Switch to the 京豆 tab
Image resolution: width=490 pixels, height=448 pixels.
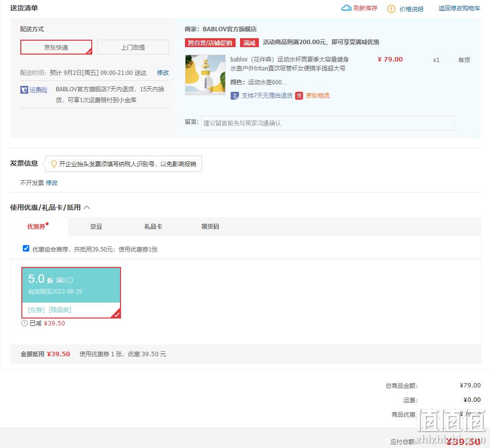96,227
